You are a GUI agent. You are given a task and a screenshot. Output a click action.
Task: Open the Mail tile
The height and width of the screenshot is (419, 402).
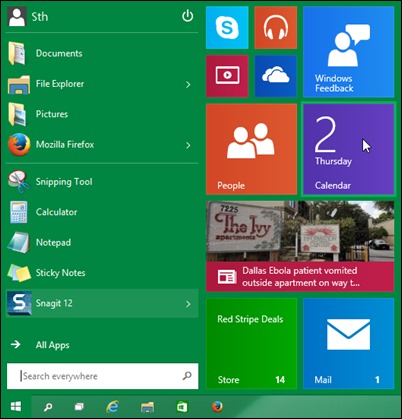click(x=348, y=343)
